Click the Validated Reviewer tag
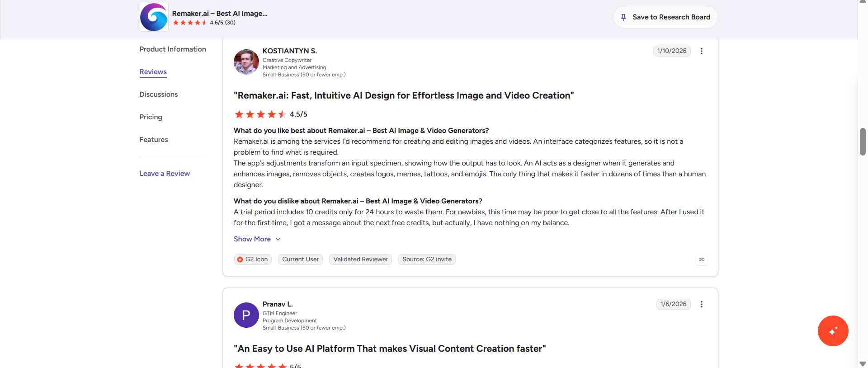Screen dimensions: 868x368 click(x=361, y=259)
